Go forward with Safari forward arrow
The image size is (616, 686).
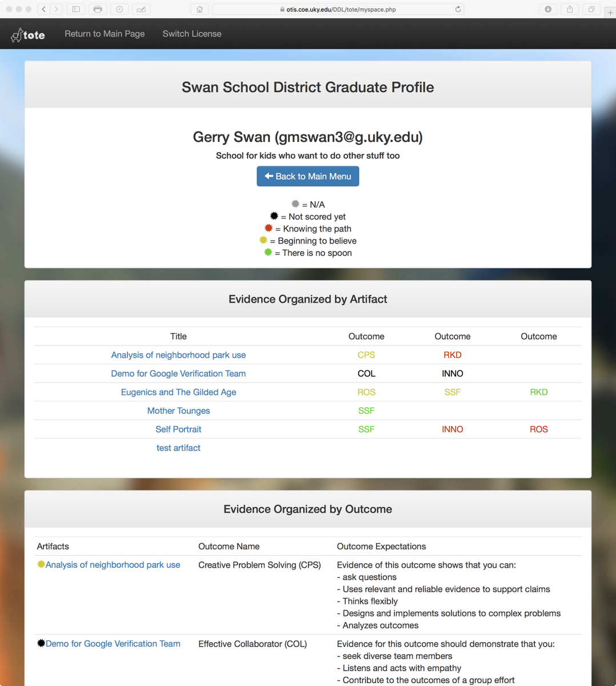57,9
